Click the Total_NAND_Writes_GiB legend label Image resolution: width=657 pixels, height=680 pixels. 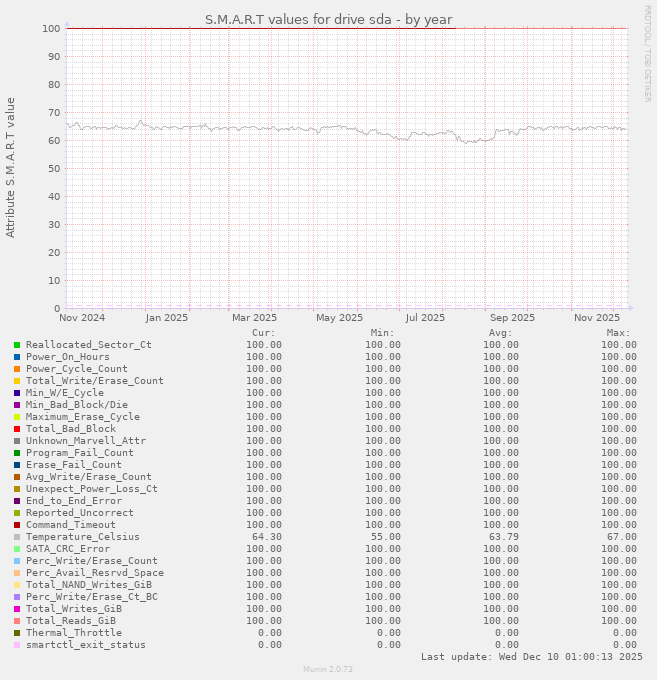coord(89,585)
